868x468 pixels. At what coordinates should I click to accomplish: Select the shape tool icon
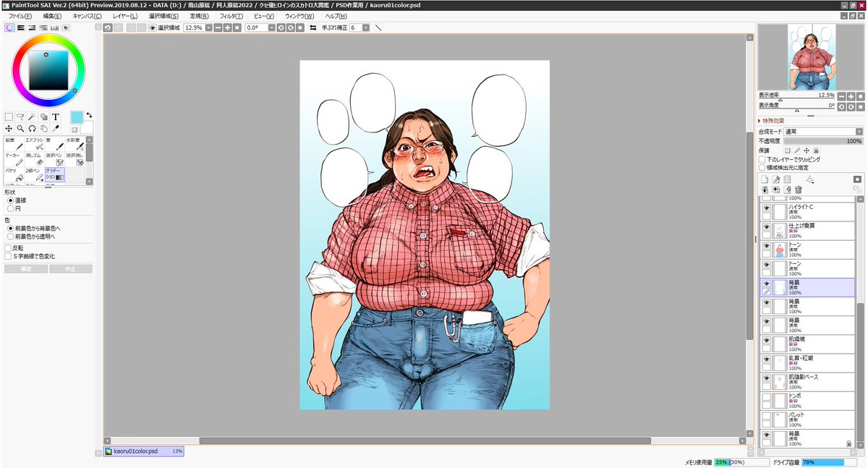coord(43,116)
